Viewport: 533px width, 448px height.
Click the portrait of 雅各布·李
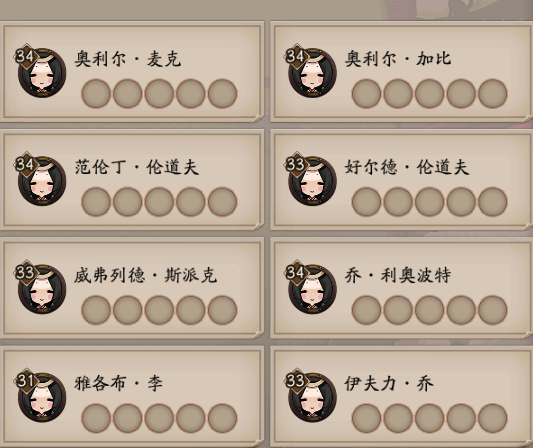[x=42, y=397]
